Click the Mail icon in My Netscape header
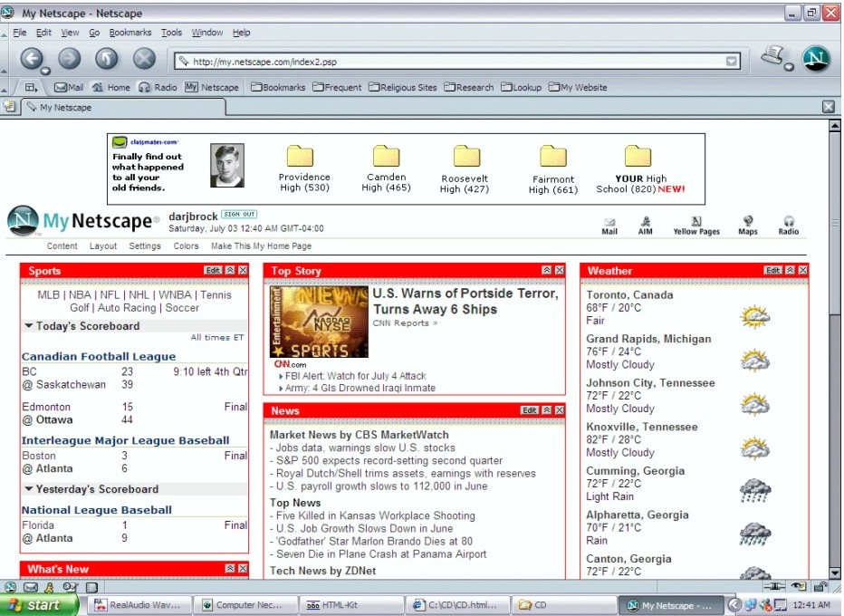The width and height of the screenshot is (844, 616). coord(609,226)
